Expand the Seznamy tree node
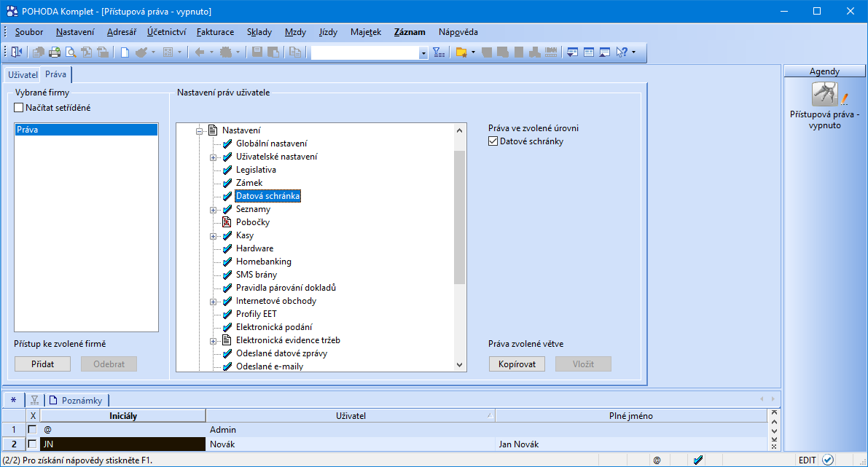The width and height of the screenshot is (868, 467). (213, 211)
